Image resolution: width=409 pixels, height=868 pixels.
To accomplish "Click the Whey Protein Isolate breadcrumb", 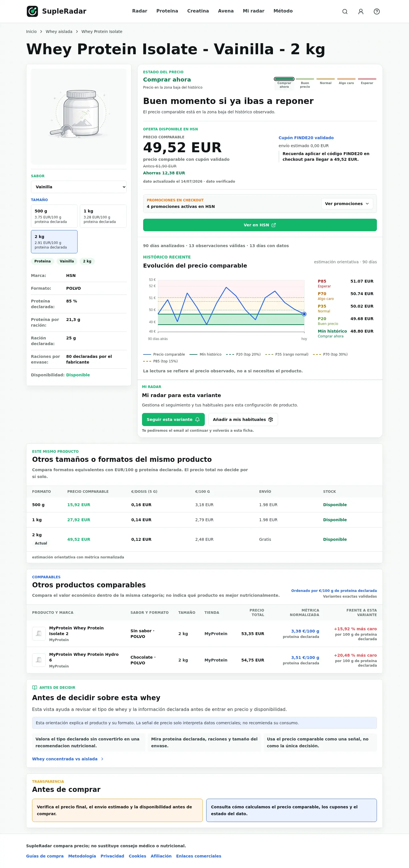I will click(x=102, y=31).
